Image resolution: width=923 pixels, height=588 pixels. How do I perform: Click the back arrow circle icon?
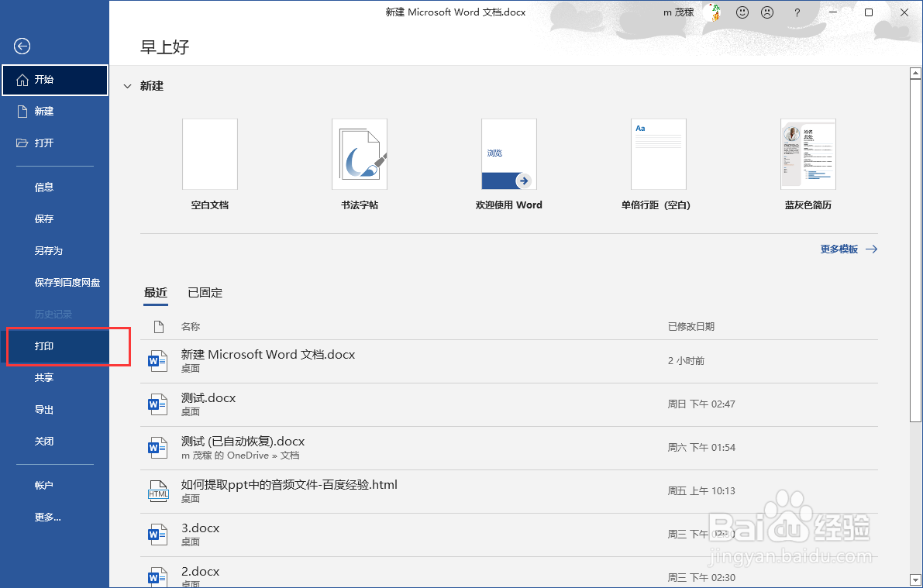22,46
